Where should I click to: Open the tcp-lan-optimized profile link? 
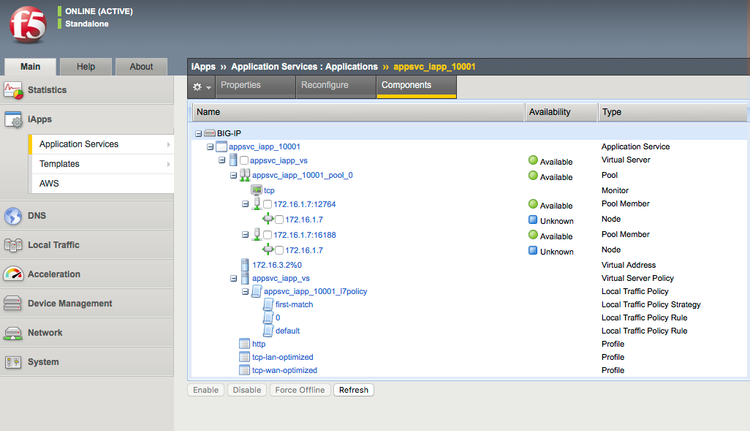click(282, 357)
